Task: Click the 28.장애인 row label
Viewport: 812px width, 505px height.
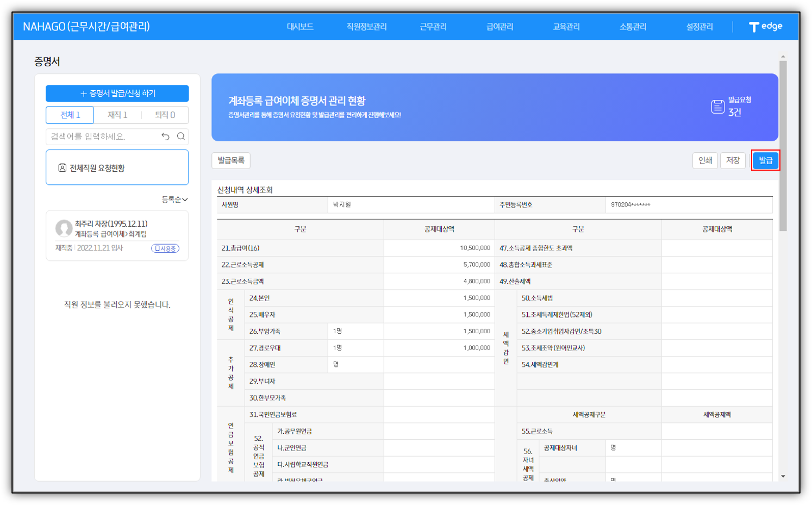Action: point(262,365)
